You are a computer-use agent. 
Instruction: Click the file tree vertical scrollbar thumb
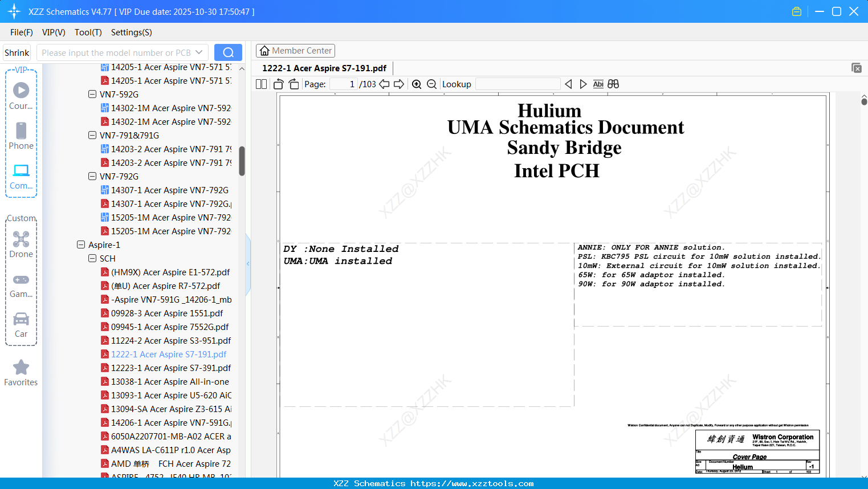coord(242,161)
